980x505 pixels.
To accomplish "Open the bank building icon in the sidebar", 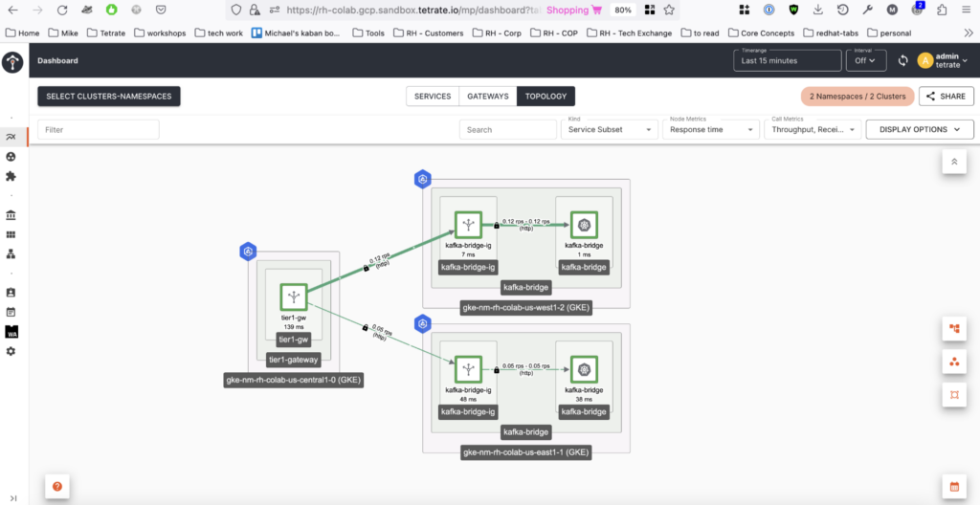I will (x=11, y=215).
